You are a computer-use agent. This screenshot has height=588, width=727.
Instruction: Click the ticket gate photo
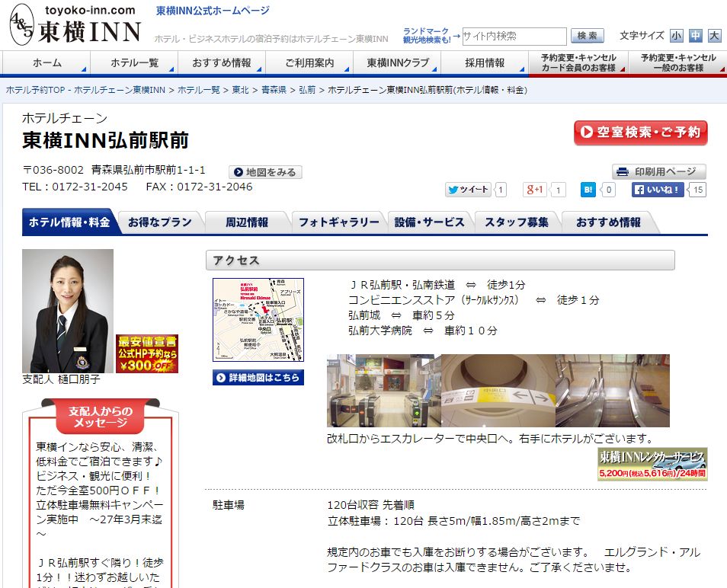[x=384, y=391]
